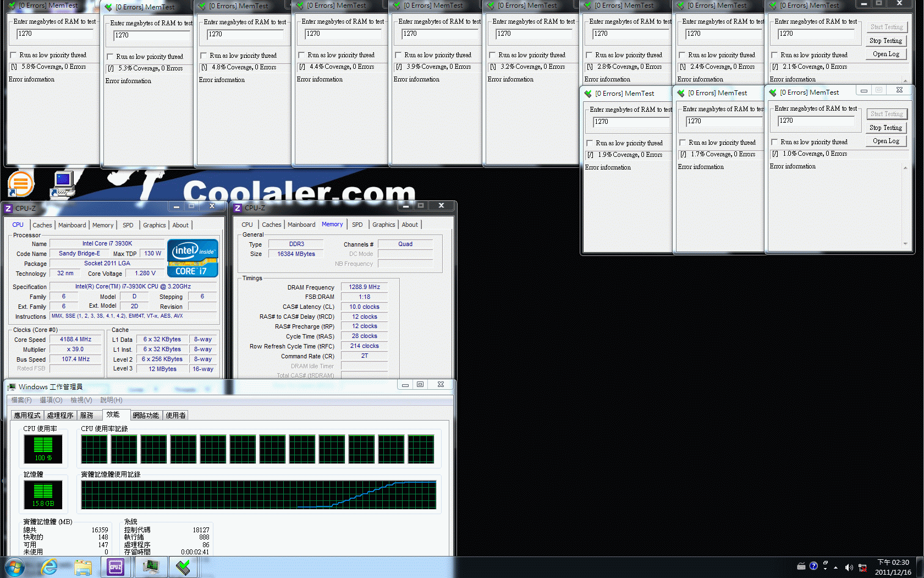This screenshot has height=578, width=924.
Task: Open 網路功能 tab in Task Manager
Action: 146,415
